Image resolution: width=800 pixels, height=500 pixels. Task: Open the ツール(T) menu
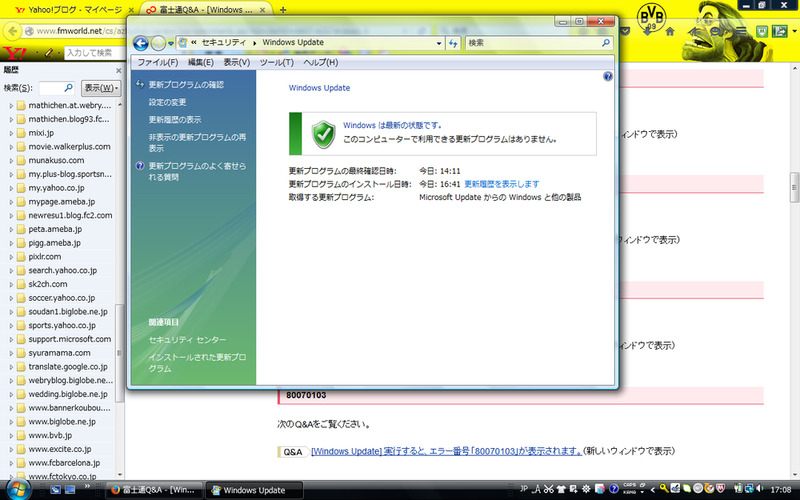click(x=277, y=62)
